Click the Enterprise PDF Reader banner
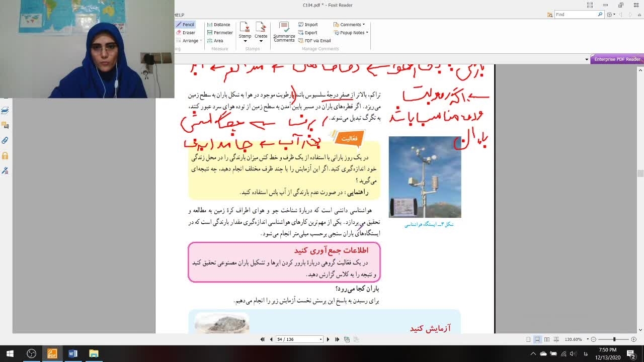The height and width of the screenshot is (362, 644). coord(617,59)
